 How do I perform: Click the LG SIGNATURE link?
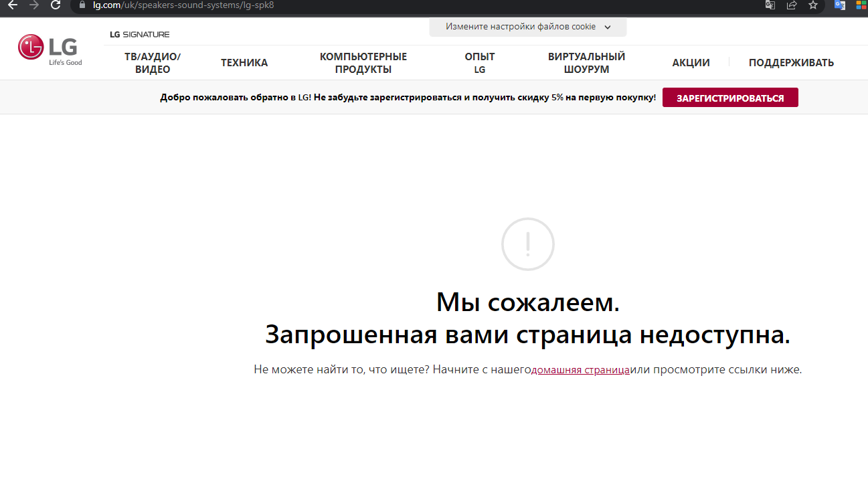tap(140, 34)
